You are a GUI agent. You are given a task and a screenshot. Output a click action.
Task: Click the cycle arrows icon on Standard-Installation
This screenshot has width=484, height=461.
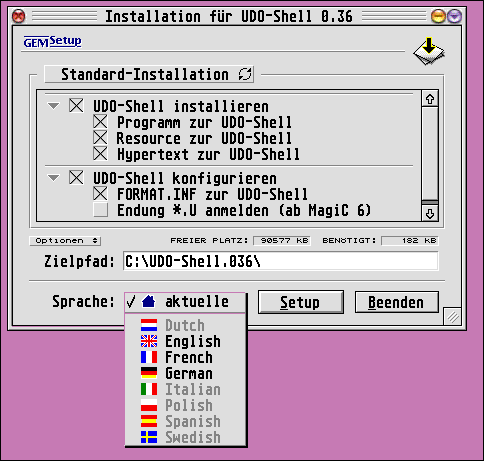[245, 74]
